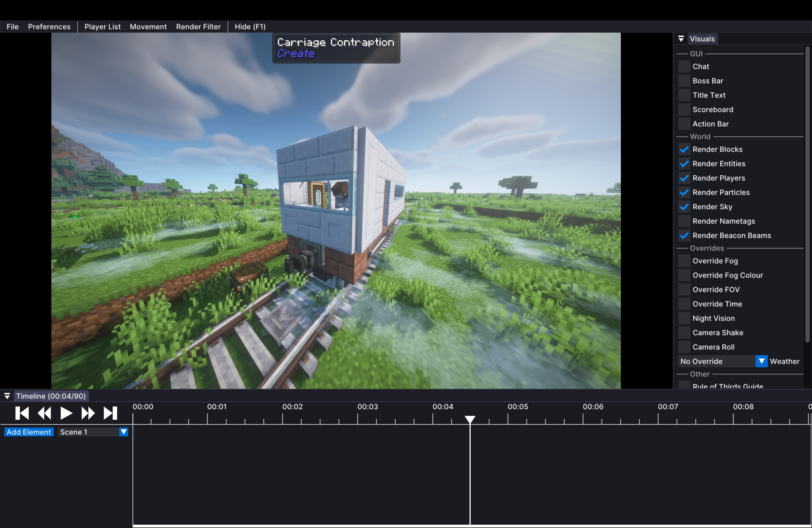Enable Night Vision checkbox
This screenshot has width=812, height=528.
pos(684,318)
